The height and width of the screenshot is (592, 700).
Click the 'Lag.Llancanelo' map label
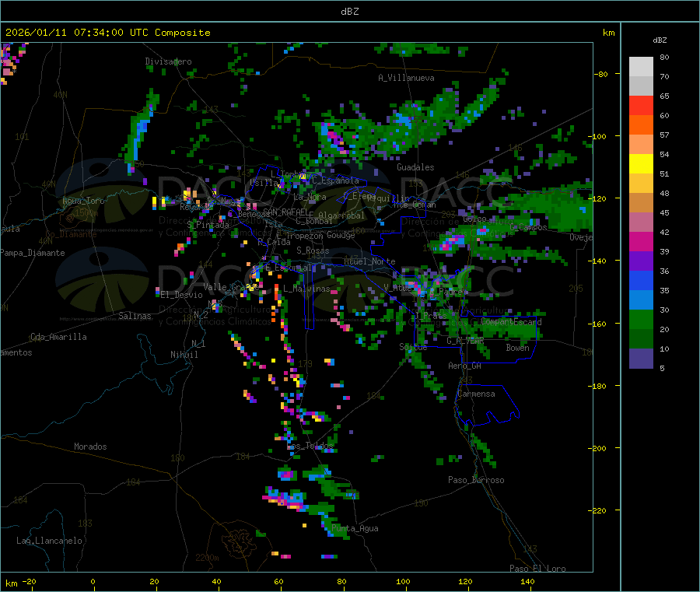49,541
